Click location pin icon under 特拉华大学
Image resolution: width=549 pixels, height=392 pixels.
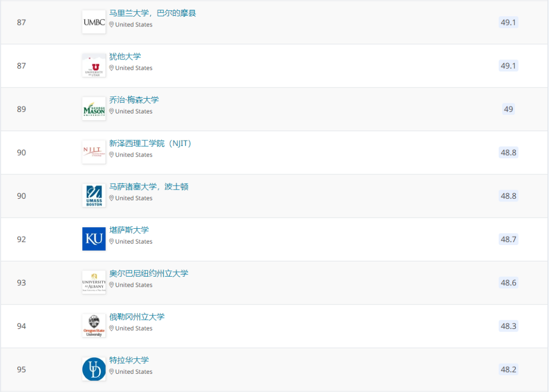[x=111, y=372]
